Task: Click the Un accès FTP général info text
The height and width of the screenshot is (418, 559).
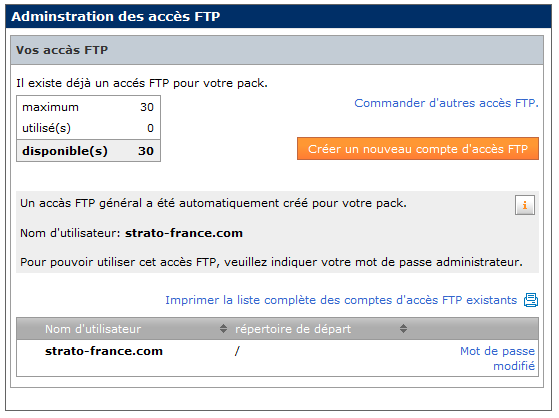Action: click(x=213, y=203)
